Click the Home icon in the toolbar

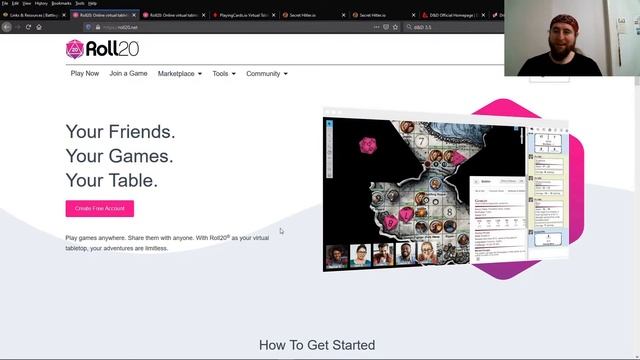coord(39,27)
